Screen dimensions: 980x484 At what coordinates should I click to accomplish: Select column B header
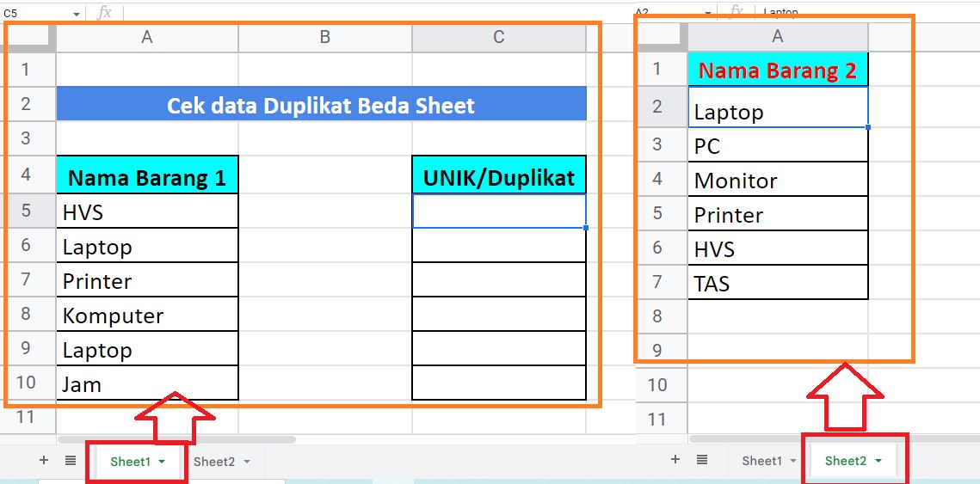click(x=325, y=38)
